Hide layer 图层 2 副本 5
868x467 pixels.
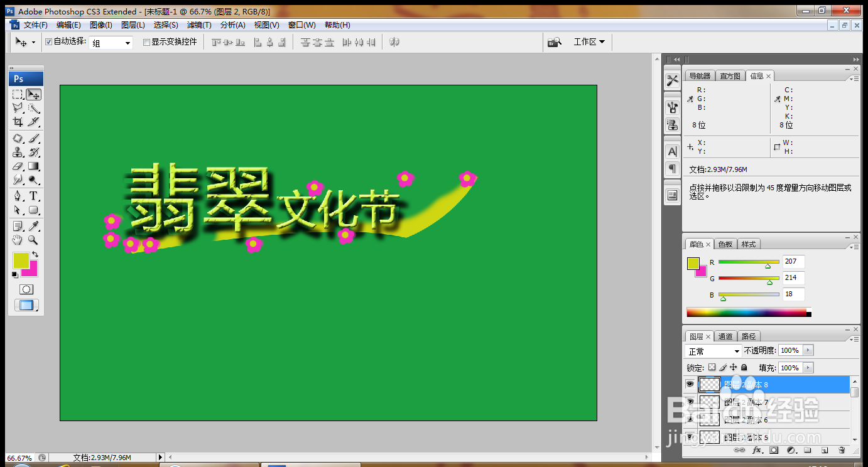point(690,437)
